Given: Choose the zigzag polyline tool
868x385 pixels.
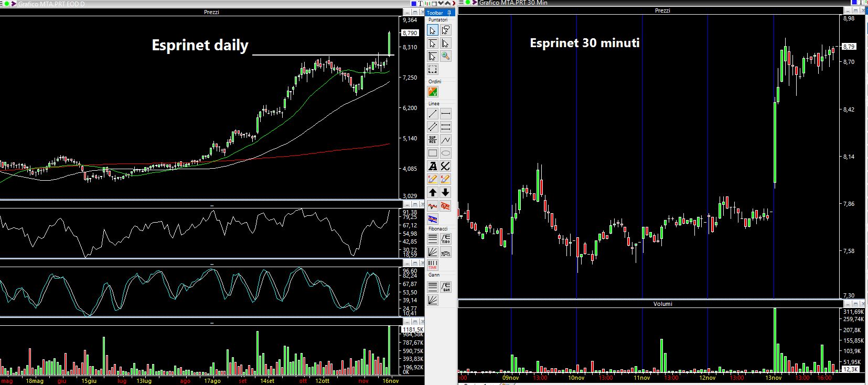Looking at the screenshot, I should click(x=445, y=140).
